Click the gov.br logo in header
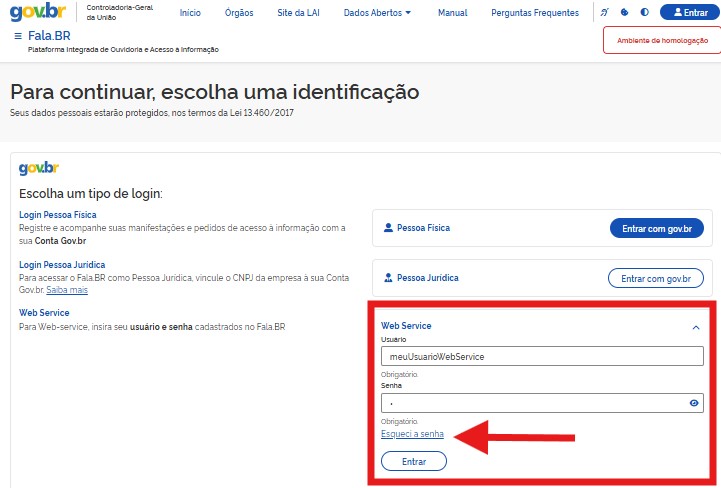Viewport: 721px width, 488px height. 36,13
